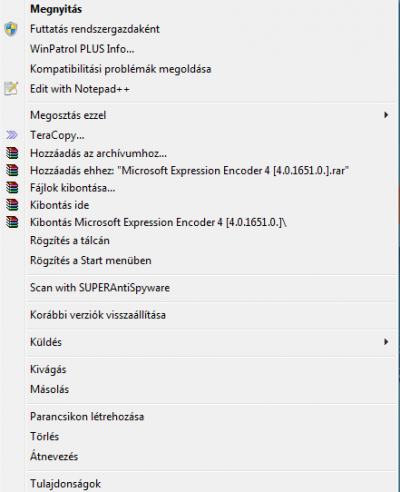Click the admin shield icon beside Futtatás rendszergazdaként
The image size is (400, 492).
(x=11, y=29)
